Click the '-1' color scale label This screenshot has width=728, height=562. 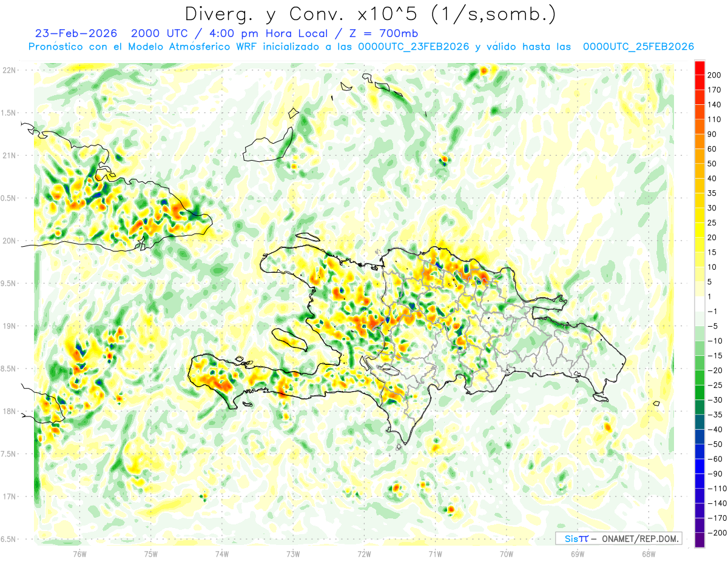click(x=713, y=312)
